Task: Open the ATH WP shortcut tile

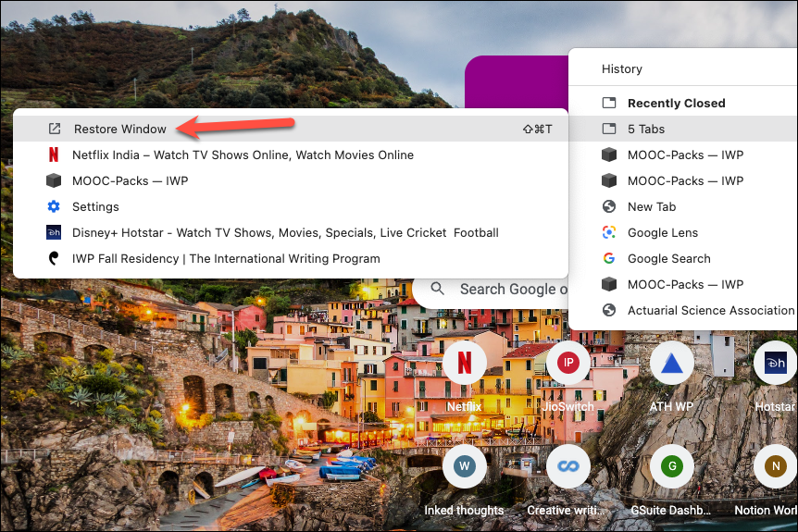Action: coord(672,377)
